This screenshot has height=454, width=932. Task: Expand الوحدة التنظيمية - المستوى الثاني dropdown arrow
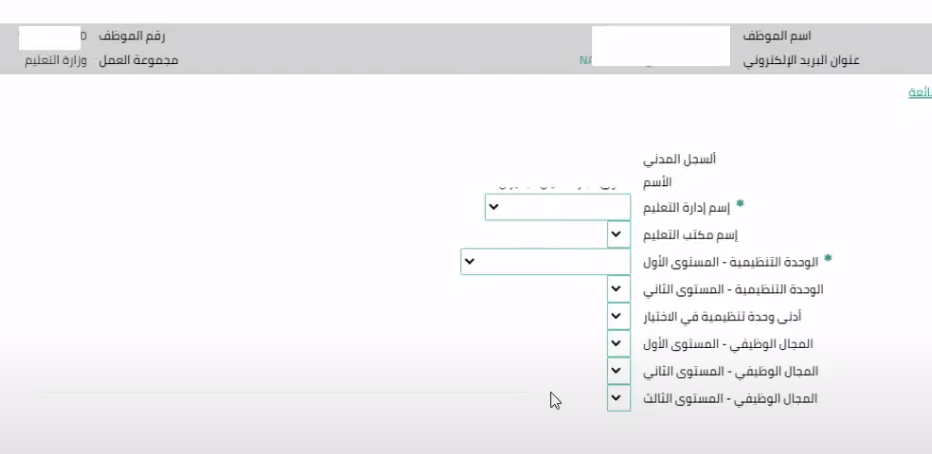point(619,289)
